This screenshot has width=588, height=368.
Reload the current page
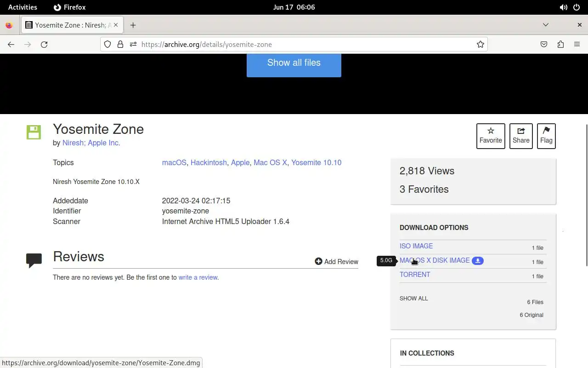point(44,44)
